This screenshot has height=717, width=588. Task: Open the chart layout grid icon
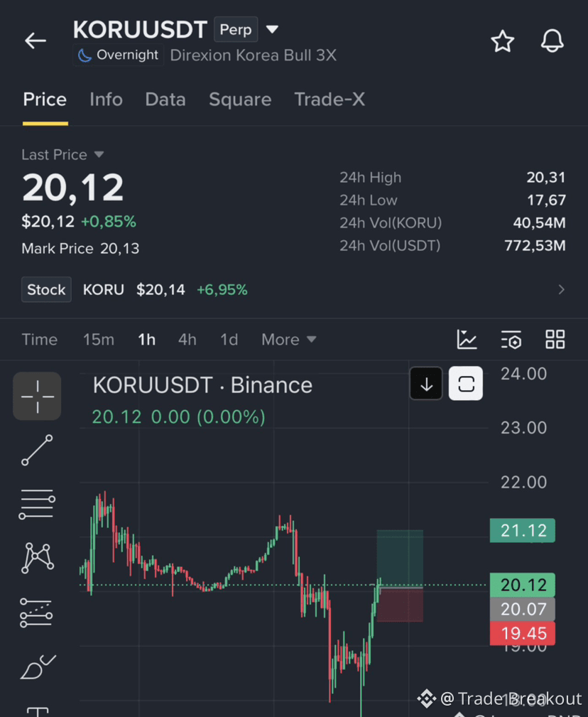point(555,340)
